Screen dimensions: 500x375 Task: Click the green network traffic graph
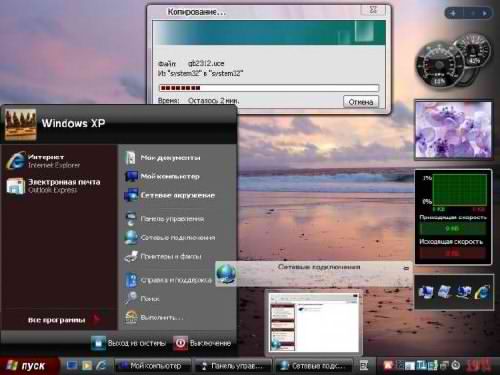(x=459, y=190)
